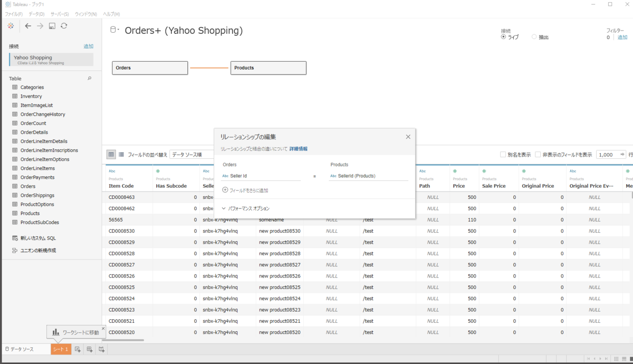Open the ファイル(F) menu

pos(14,14)
